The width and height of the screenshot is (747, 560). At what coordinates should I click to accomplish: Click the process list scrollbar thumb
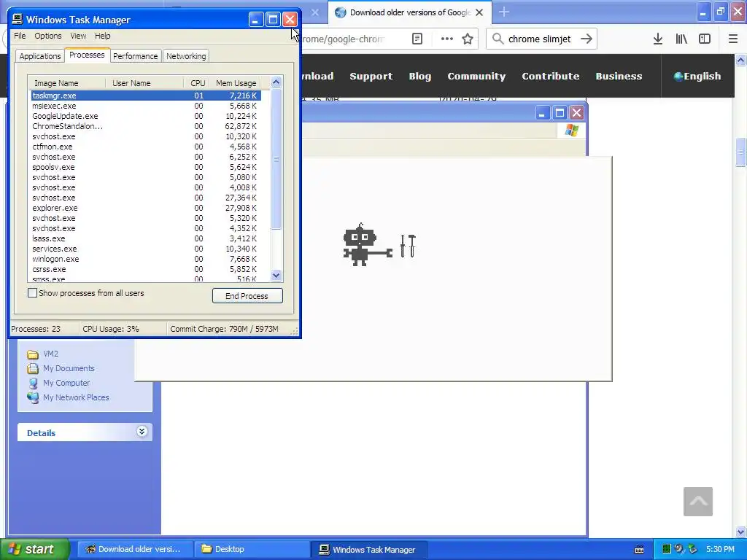pos(276,159)
